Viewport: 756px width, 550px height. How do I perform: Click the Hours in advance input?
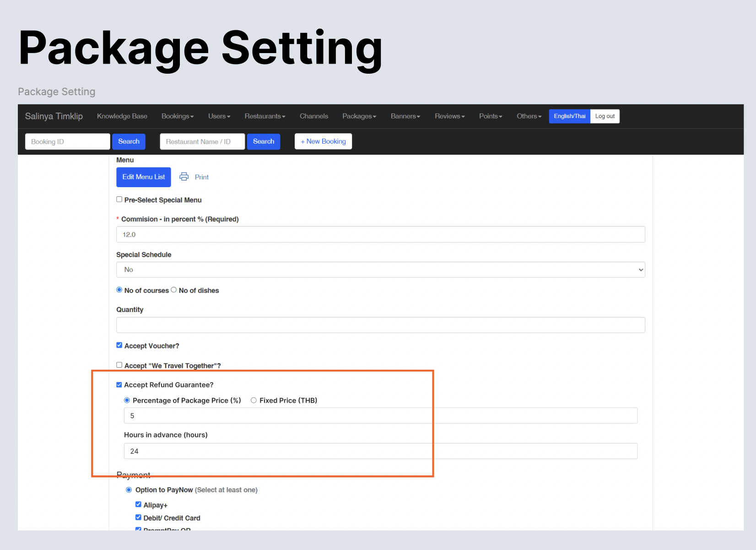coord(380,451)
